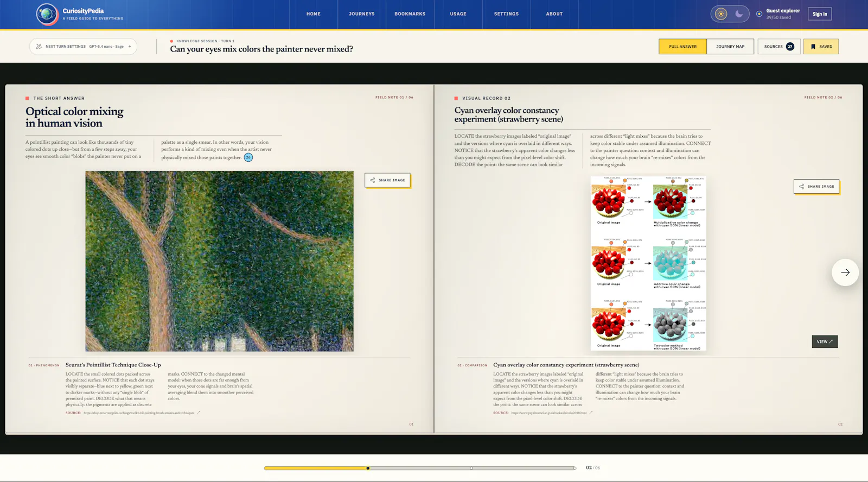Share the strawberry color constancy image
This screenshot has width=868, height=482.
tap(816, 187)
